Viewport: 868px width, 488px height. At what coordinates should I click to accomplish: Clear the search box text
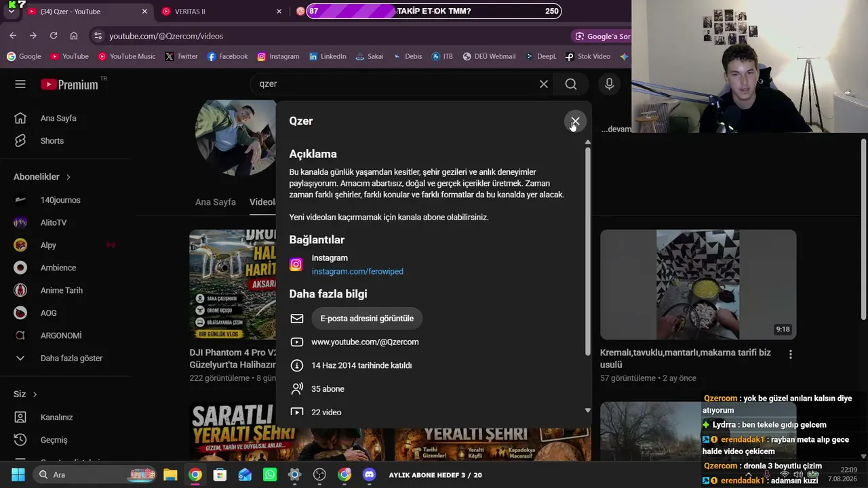[x=544, y=84]
